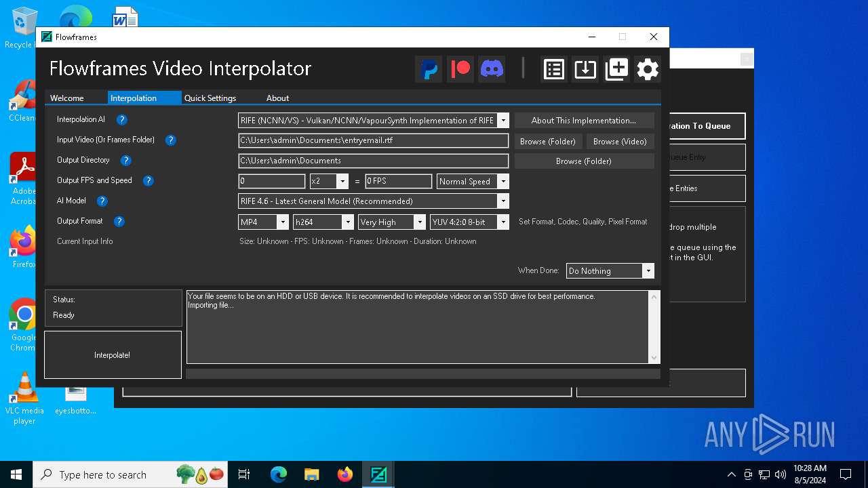Open the notification center icon

[846, 474]
